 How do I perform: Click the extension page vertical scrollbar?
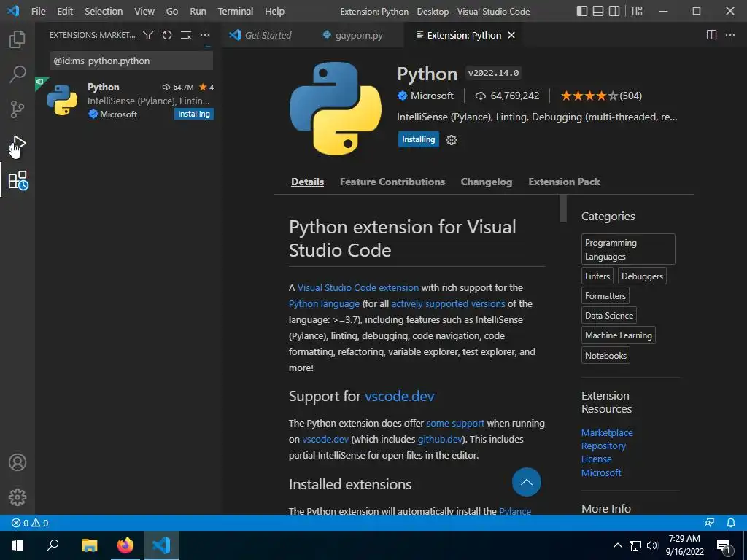click(563, 210)
